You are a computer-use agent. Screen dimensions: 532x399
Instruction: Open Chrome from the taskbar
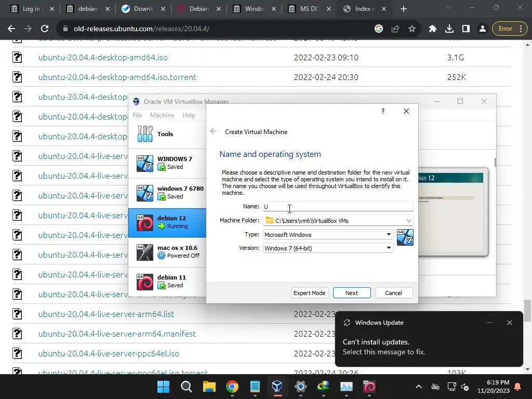(x=232, y=387)
